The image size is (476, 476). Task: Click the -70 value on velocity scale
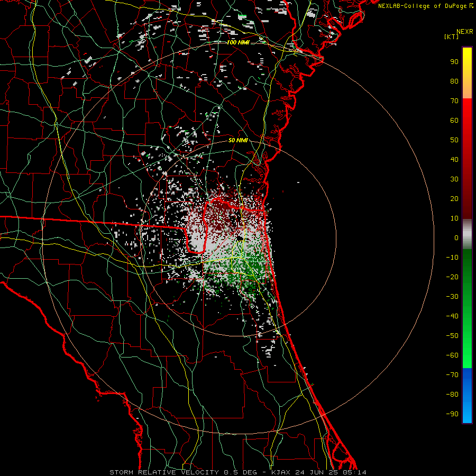point(452,375)
